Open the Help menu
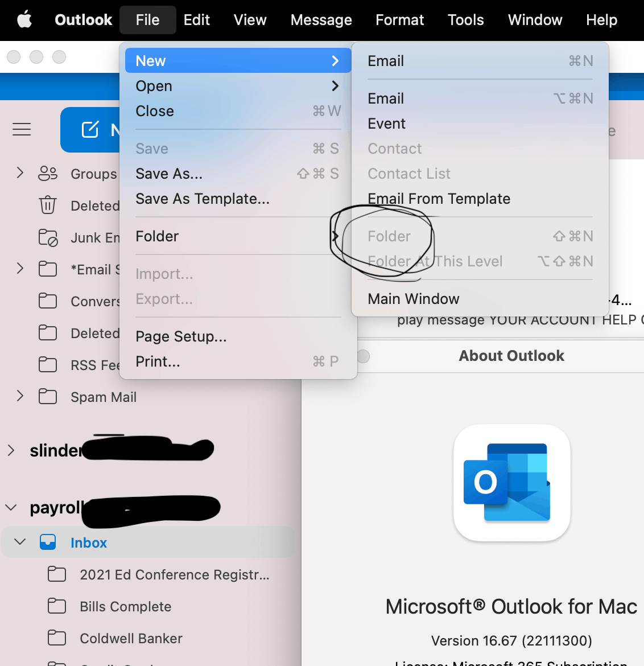Image resolution: width=644 pixels, height=666 pixels. 601,20
